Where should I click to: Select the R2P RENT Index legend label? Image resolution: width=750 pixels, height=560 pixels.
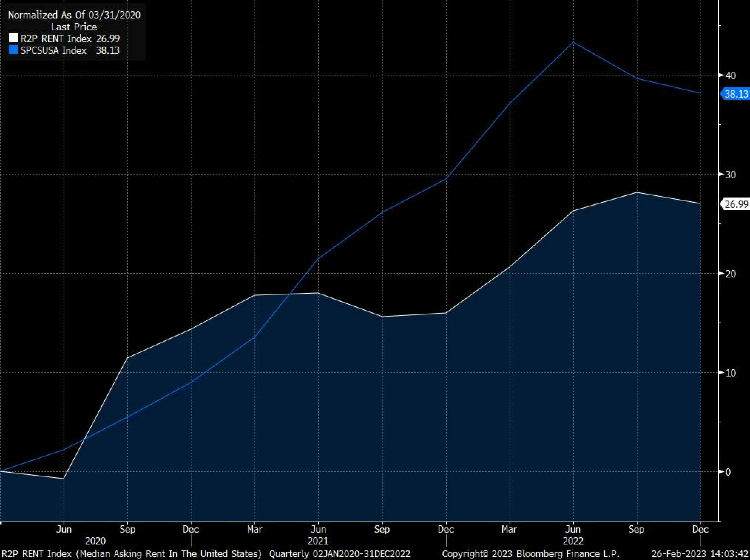coord(56,38)
